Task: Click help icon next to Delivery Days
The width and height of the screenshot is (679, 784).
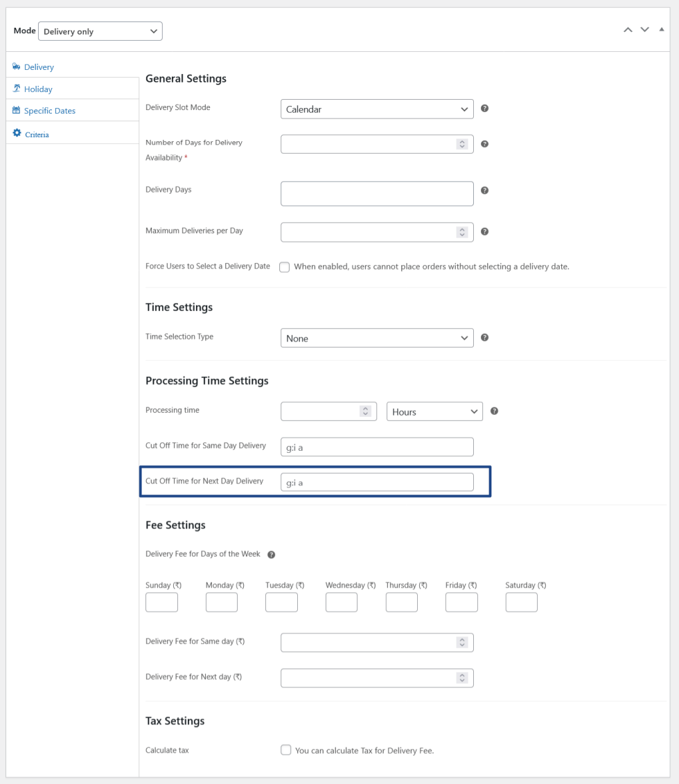Action: point(485,190)
